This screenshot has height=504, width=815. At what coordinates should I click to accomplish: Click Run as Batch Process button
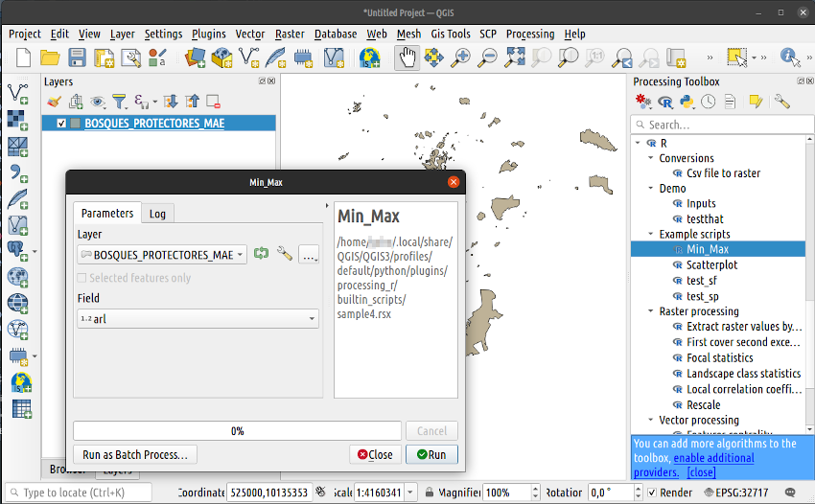pyautogui.click(x=134, y=454)
